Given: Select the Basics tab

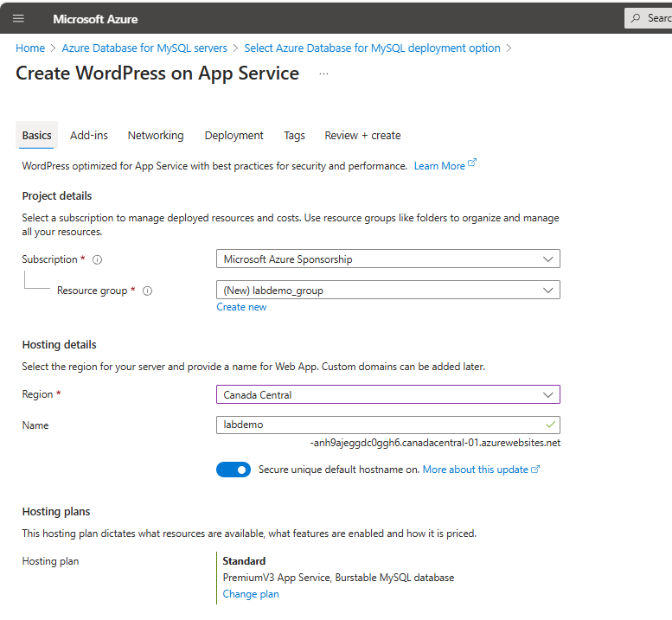Looking at the screenshot, I should point(37,136).
